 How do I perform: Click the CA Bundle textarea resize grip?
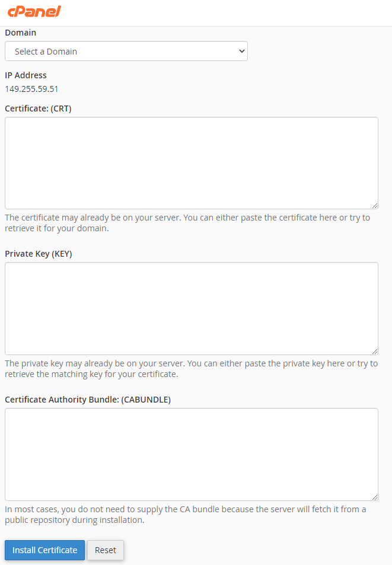pos(375,497)
